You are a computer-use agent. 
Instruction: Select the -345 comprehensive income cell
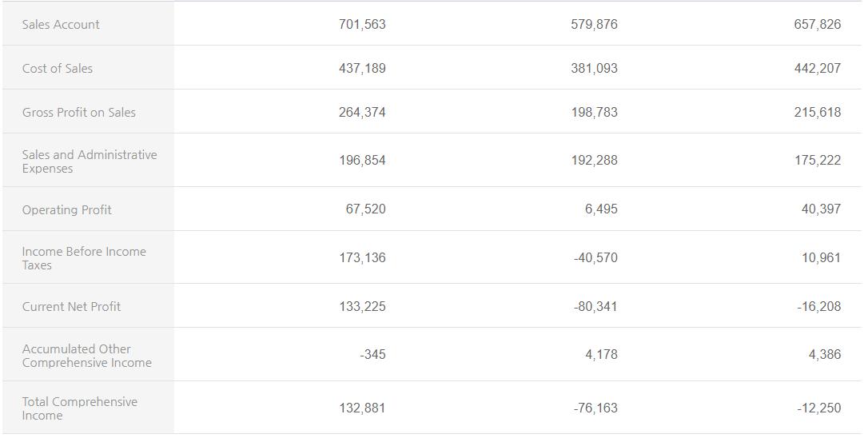[x=372, y=354]
